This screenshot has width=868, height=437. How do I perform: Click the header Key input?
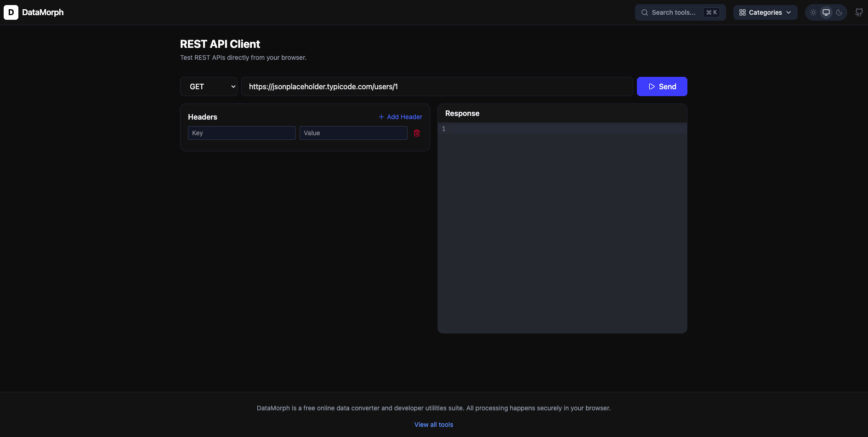tap(242, 133)
